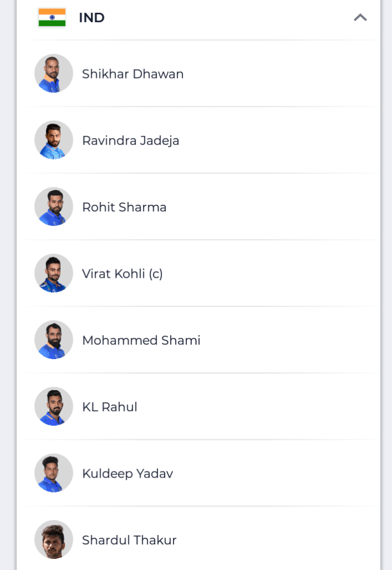
Task: Select Shikhar Dhawan's name
Action: click(133, 74)
